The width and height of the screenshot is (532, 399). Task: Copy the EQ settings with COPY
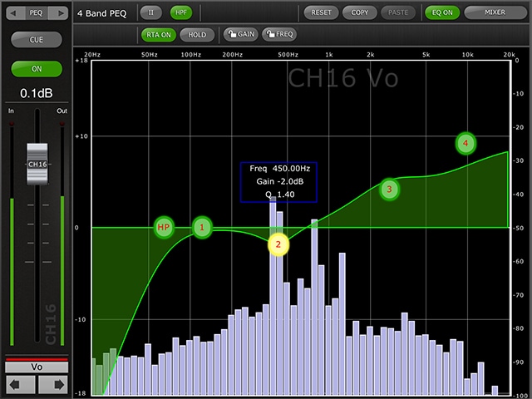(359, 12)
